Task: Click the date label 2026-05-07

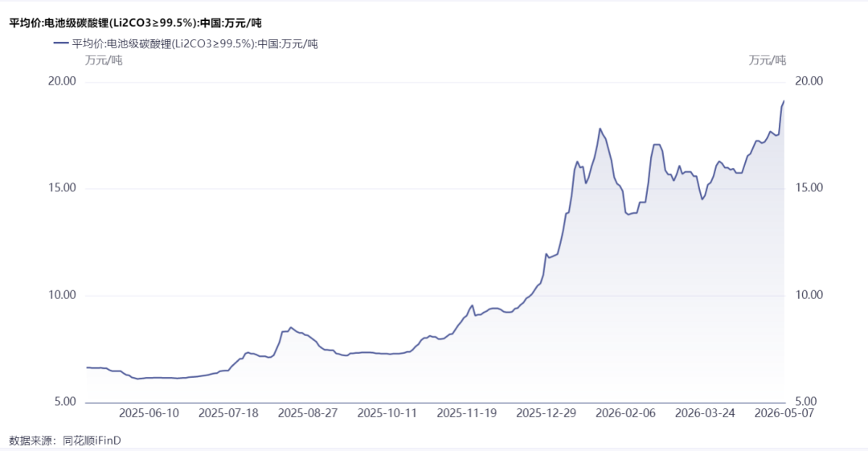Action: pyautogui.click(x=784, y=413)
